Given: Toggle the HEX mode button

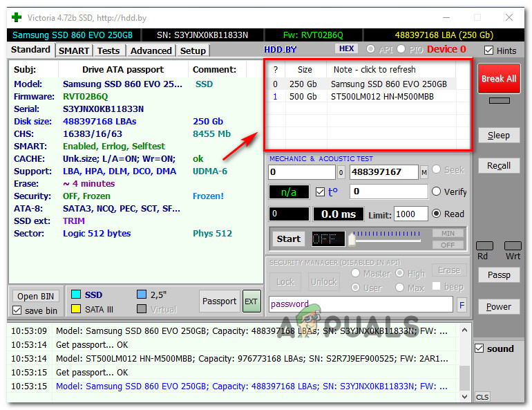Looking at the screenshot, I should click(346, 48).
